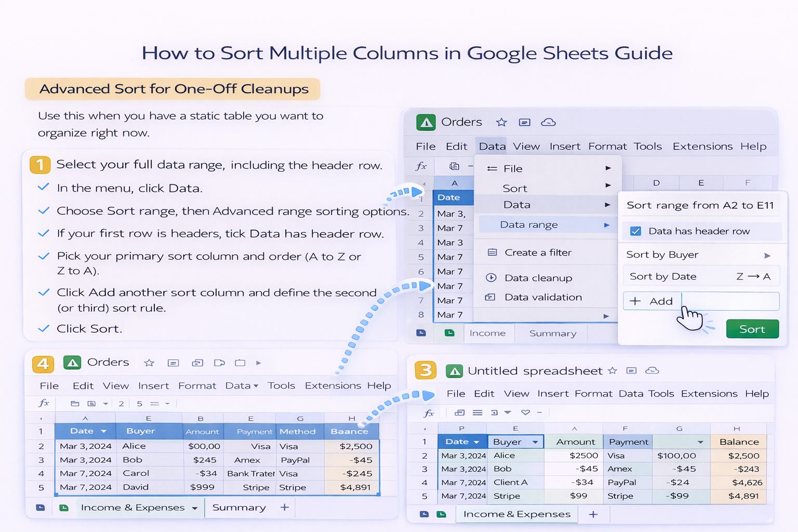
Task: Click the meeting camera icon in step 4 Orders title bar
Action: (219, 363)
